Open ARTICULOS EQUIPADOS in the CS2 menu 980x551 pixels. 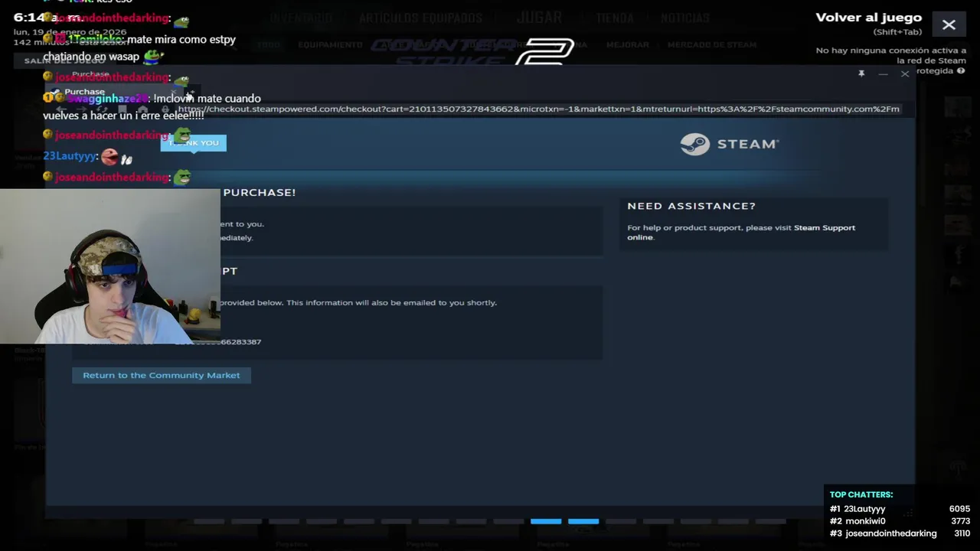pos(420,18)
